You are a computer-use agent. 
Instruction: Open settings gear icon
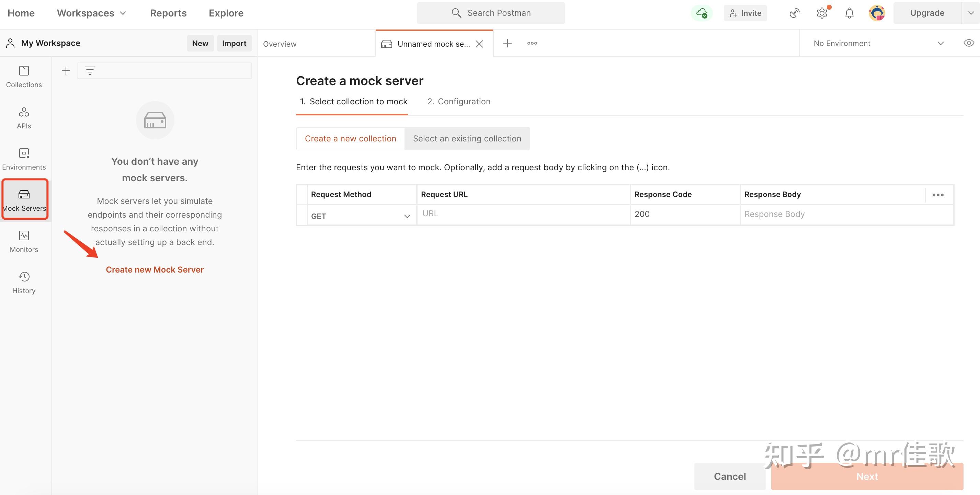tap(822, 13)
